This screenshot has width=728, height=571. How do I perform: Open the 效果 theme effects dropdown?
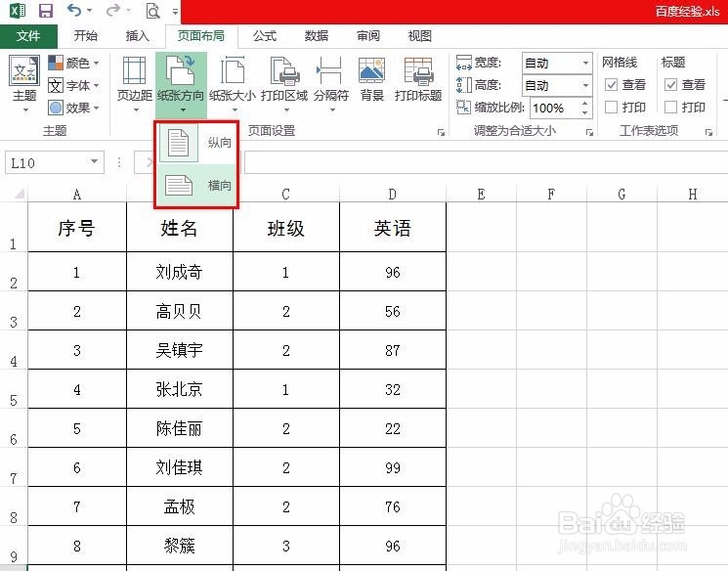point(74,108)
